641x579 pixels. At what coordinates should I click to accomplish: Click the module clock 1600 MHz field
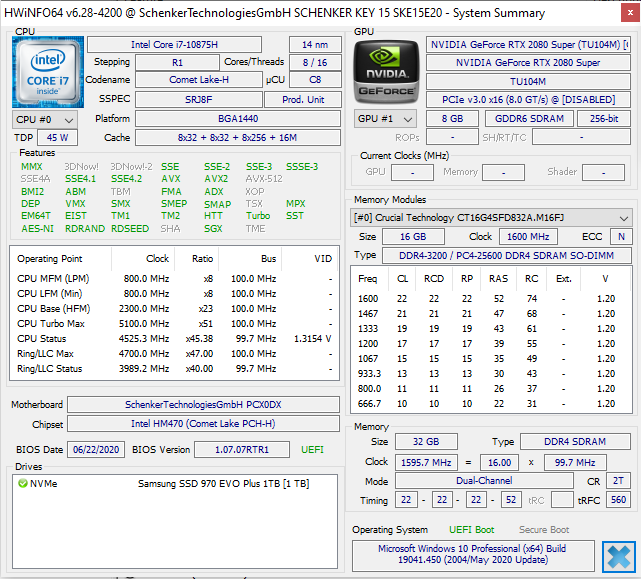tap(528, 236)
